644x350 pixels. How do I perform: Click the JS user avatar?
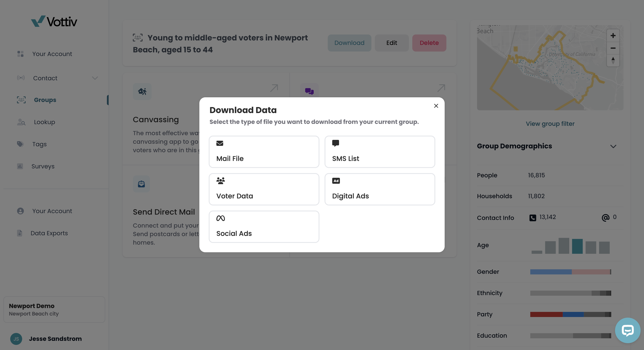coord(16,339)
